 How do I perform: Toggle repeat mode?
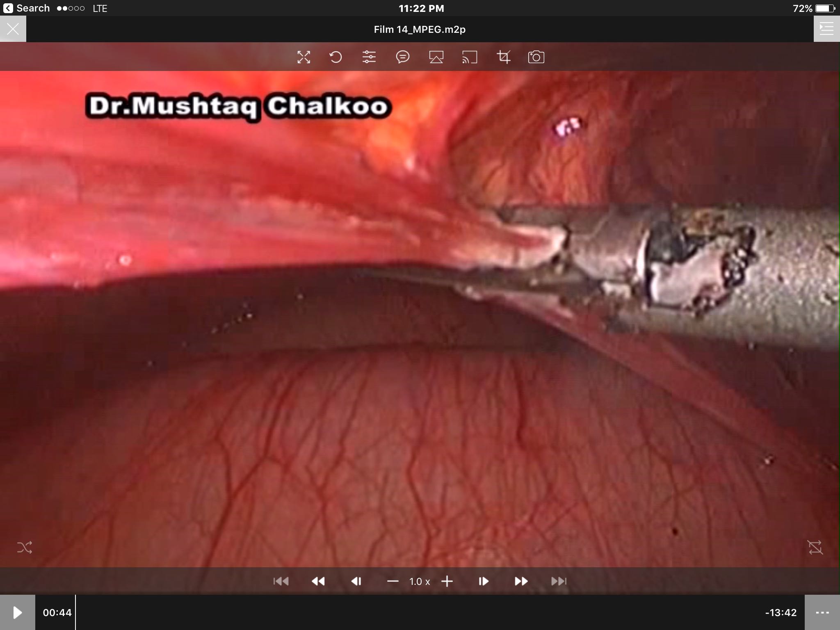(815, 547)
